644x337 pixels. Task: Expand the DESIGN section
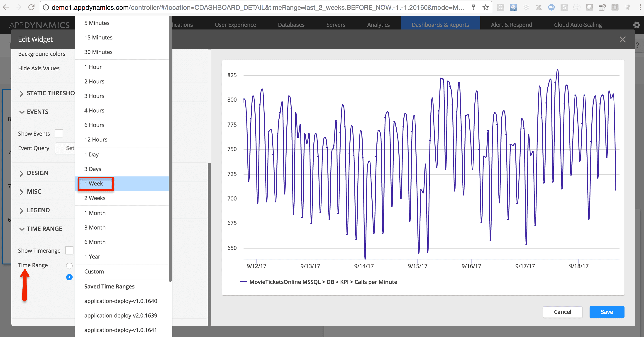(37, 173)
